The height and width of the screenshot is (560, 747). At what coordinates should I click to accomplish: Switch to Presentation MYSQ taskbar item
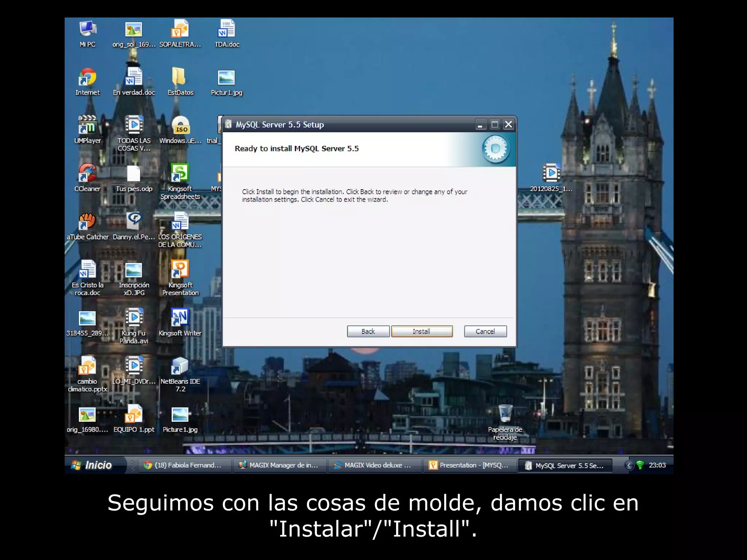[x=469, y=465]
